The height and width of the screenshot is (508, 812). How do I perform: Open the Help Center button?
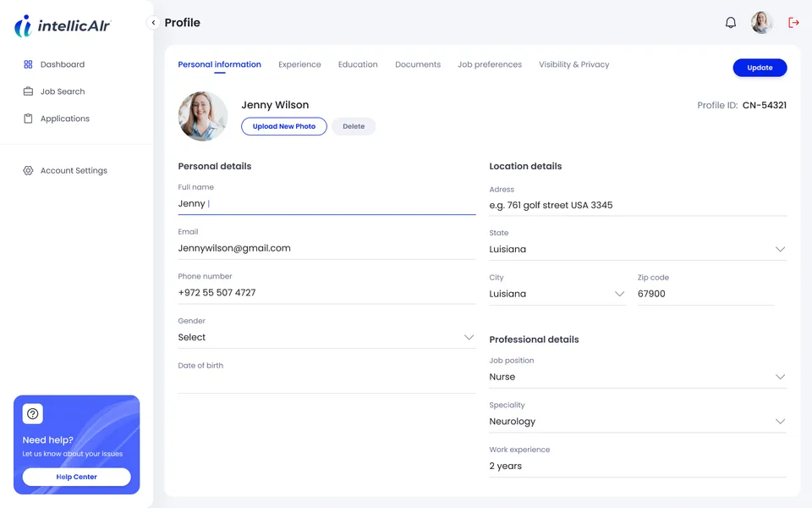tap(77, 477)
